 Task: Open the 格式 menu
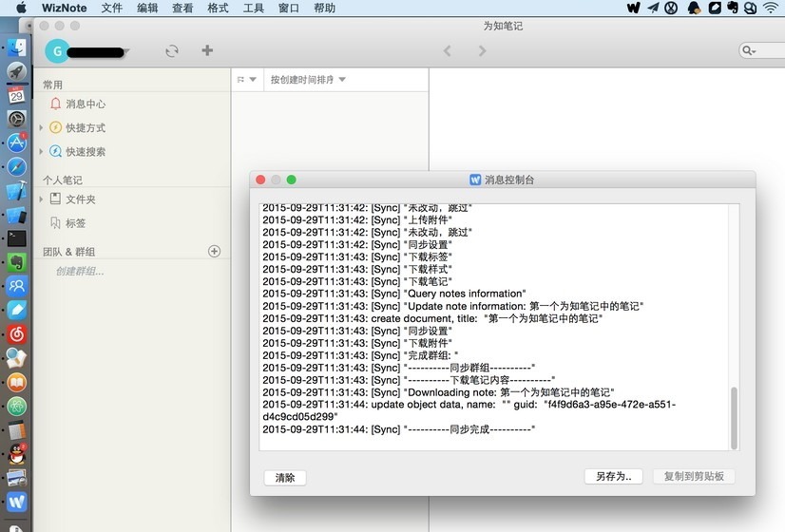click(218, 8)
